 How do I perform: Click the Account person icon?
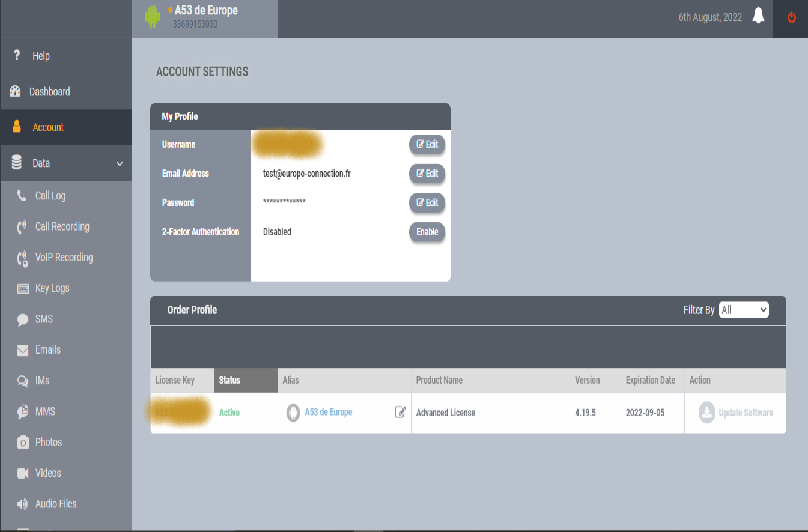17,127
